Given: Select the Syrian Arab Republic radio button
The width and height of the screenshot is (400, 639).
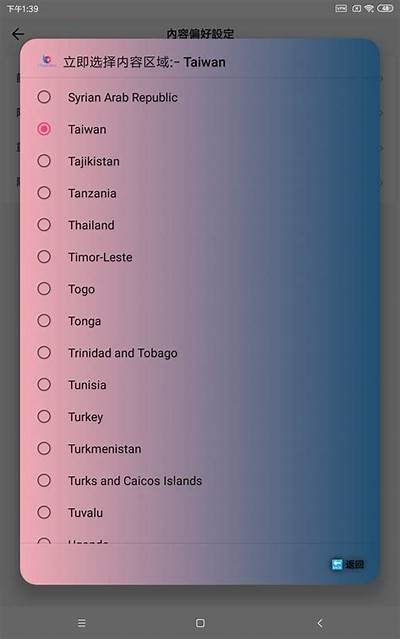Looking at the screenshot, I should tap(44, 97).
